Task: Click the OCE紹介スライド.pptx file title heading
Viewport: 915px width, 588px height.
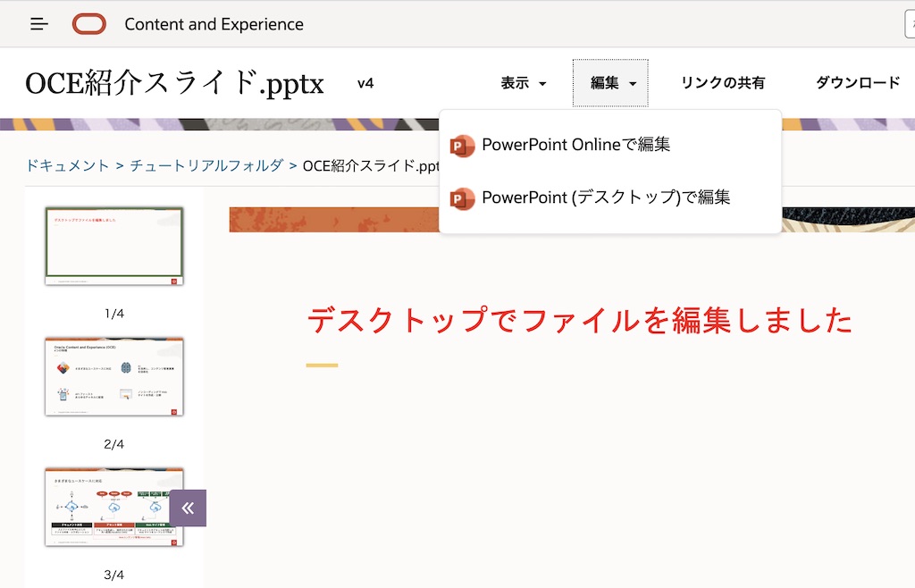Action: [x=174, y=83]
